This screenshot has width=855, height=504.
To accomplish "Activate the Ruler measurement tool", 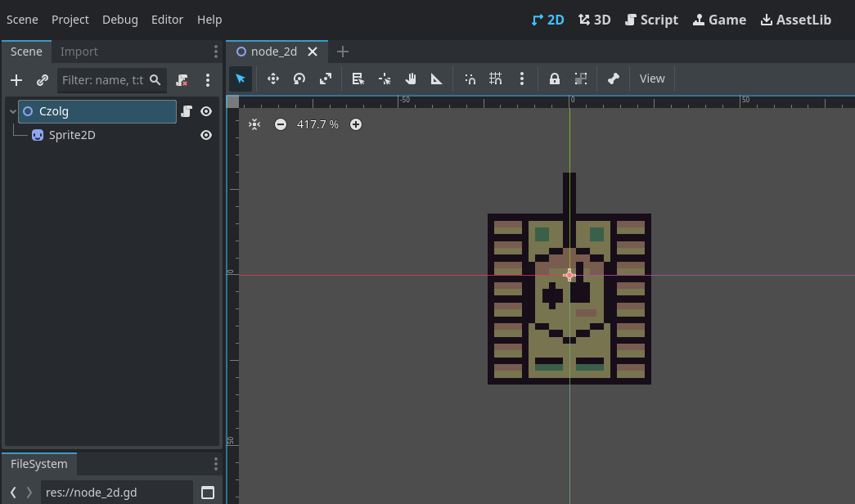I will pyautogui.click(x=437, y=79).
